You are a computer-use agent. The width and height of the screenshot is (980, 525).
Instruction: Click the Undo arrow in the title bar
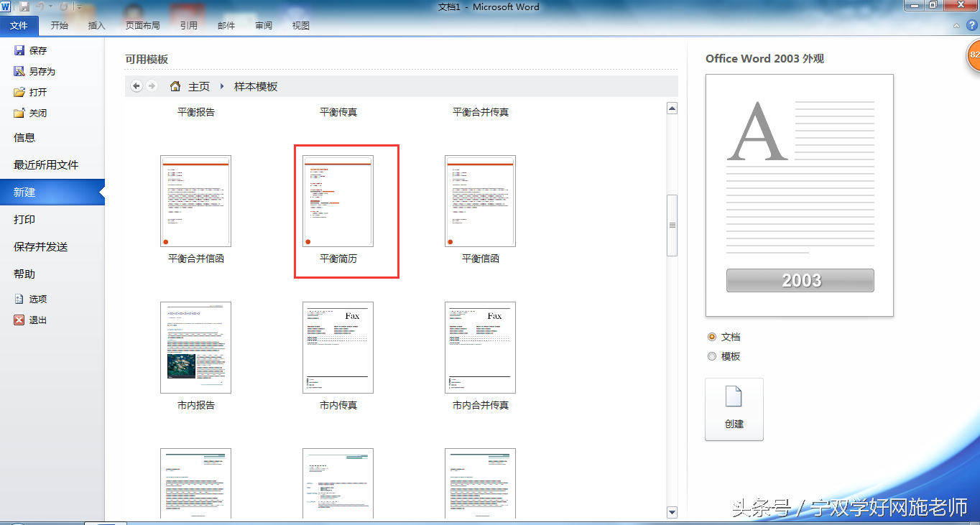[41, 7]
